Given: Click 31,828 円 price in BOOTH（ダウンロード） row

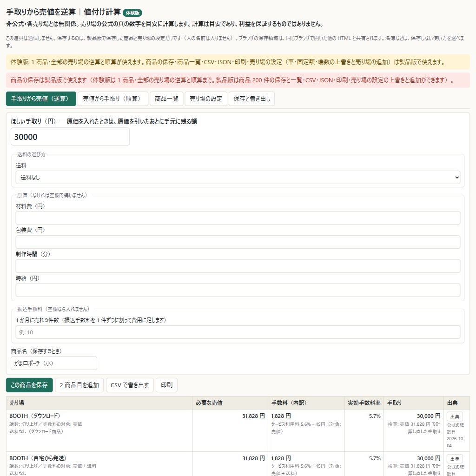Looking at the screenshot, I should pyautogui.click(x=253, y=416).
